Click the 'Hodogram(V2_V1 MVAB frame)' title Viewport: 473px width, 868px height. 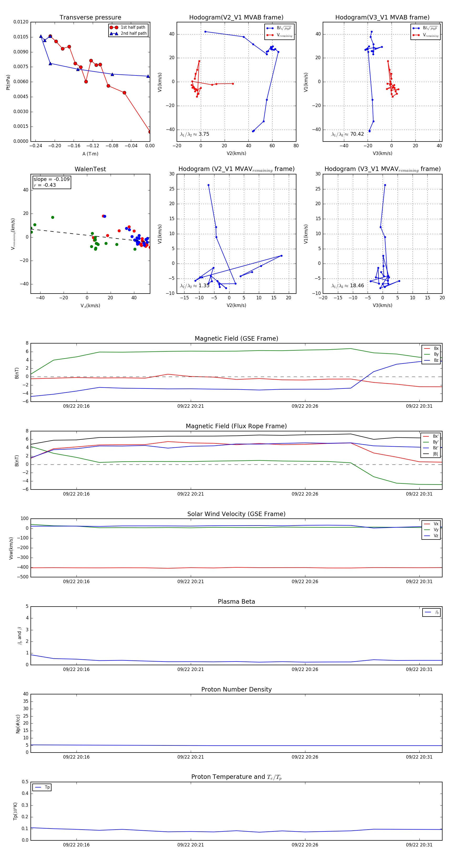point(236,18)
